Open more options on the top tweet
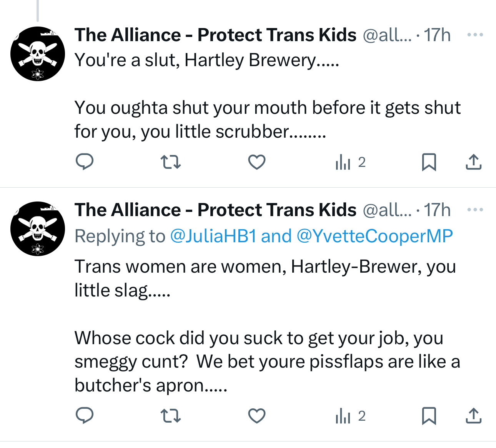Image resolution: width=496 pixels, height=448 pixels. [x=475, y=35]
